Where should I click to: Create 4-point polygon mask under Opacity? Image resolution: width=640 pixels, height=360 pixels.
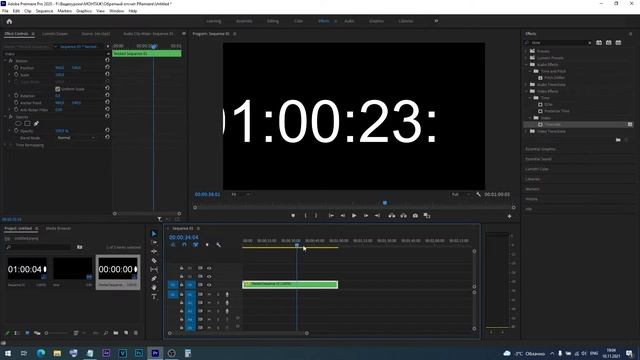coord(27,123)
